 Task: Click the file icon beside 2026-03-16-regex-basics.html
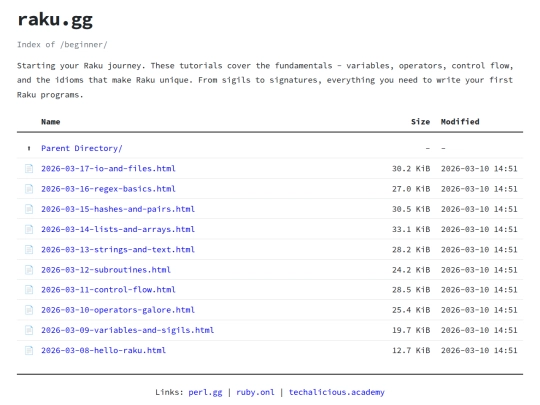click(29, 189)
